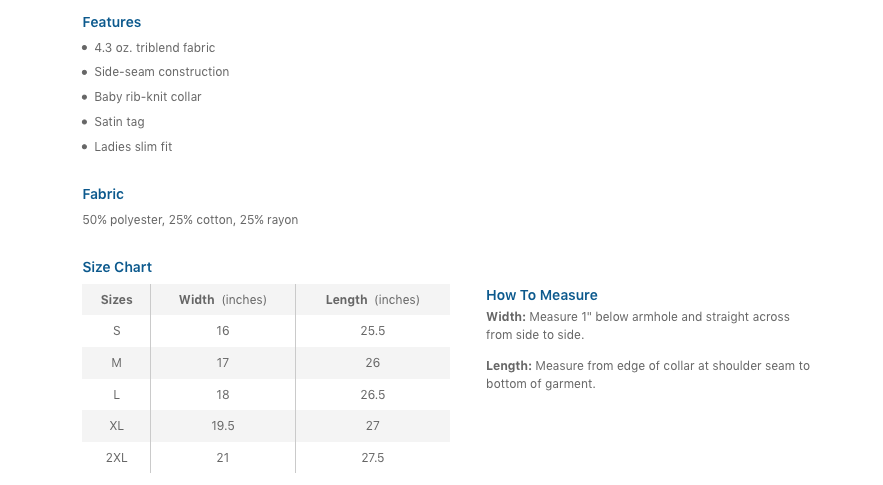Click the L size length value 26.5
Image resolution: width=883 pixels, height=485 pixels.
pyautogui.click(x=372, y=395)
